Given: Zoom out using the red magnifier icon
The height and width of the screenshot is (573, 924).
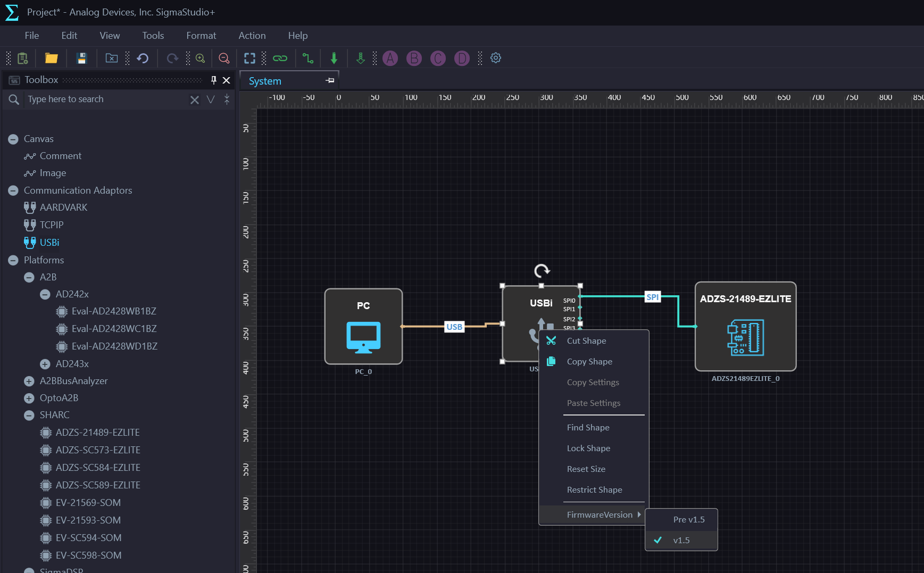Looking at the screenshot, I should [x=224, y=58].
